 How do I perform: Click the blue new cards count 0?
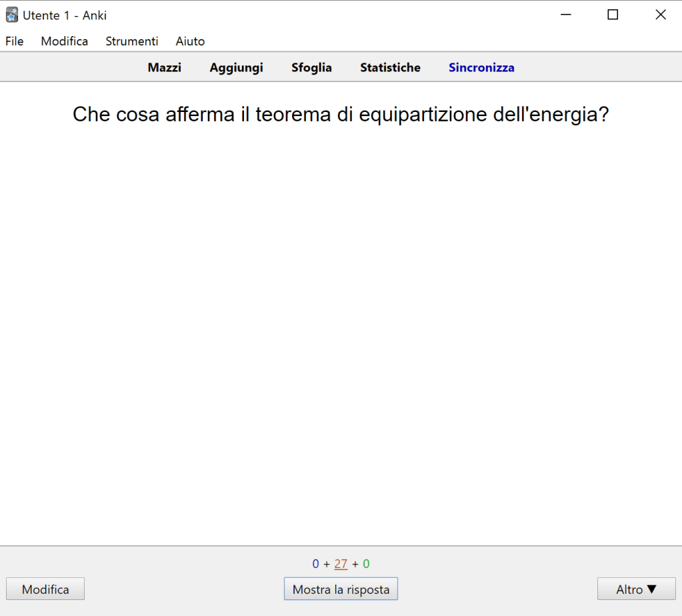pyautogui.click(x=315, y=564)
